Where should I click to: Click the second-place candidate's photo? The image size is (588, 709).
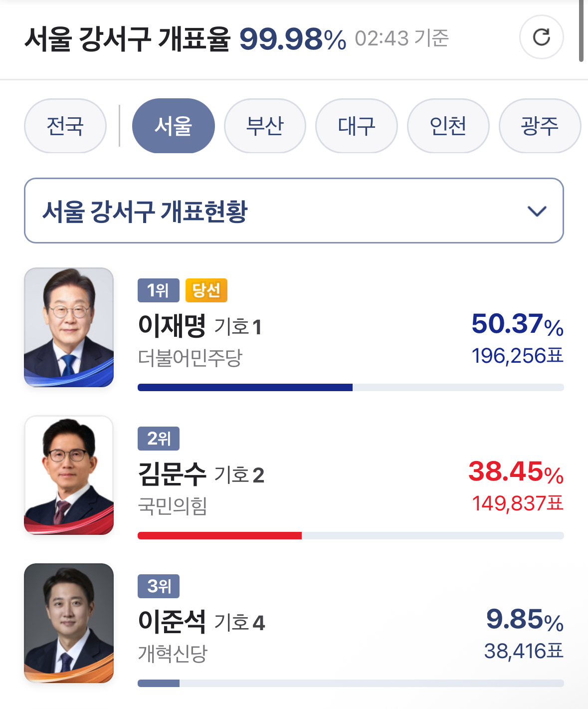(69, 475)
